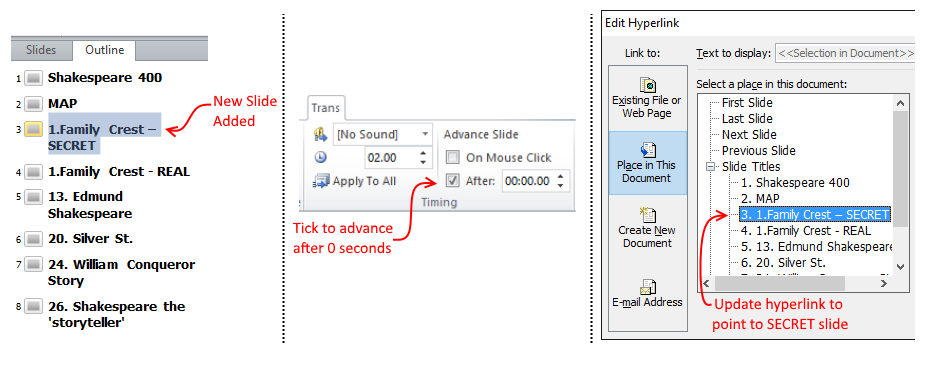
Task: Click the E-mail Address envelope icon
Action: (x=647, y=286)
